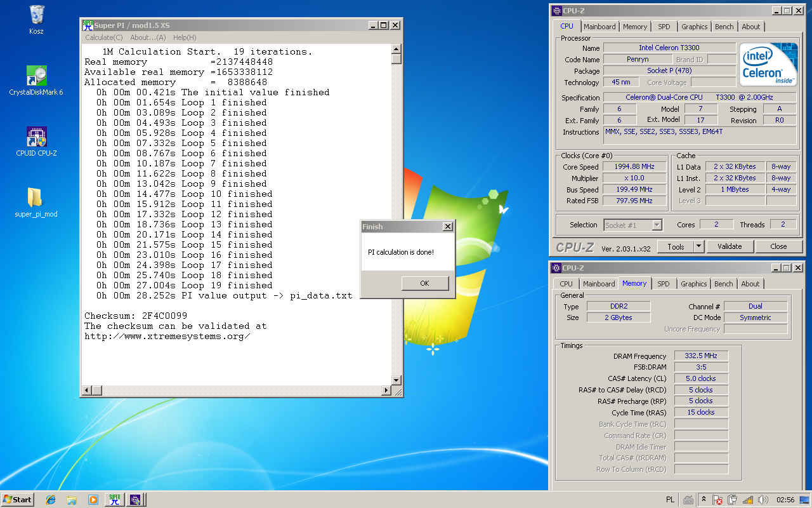This screenshot has width=812, height=508.
Task: Launch Internet Explorer from the taskbar
Action: [x=51, y=500]
